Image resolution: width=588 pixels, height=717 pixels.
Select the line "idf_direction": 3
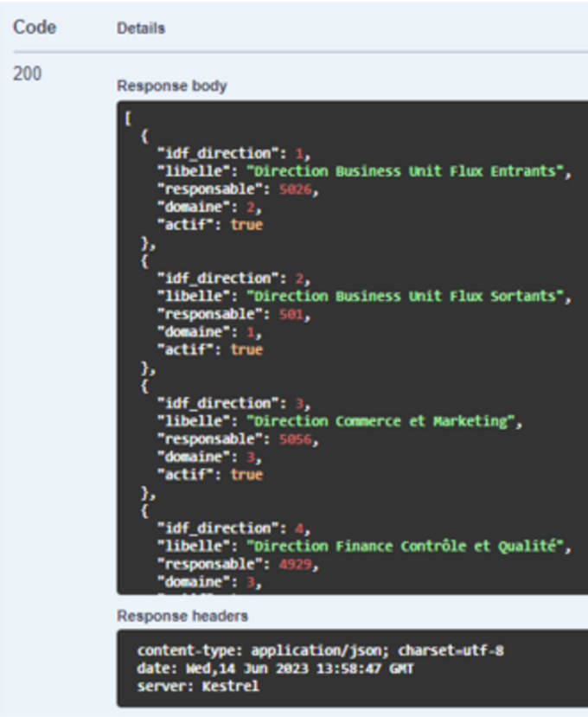[x=233, y=403]
